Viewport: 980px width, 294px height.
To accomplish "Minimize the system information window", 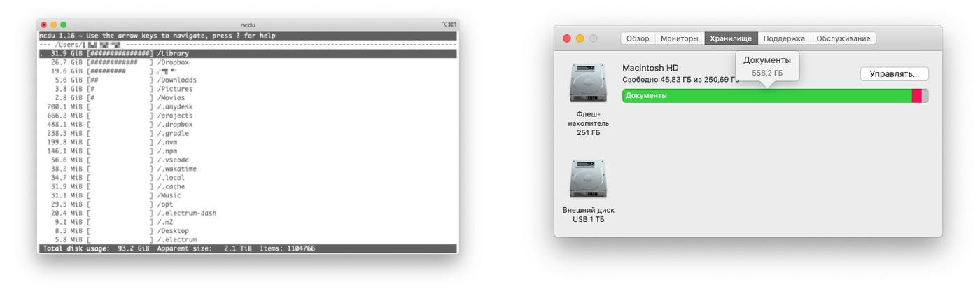I will [580, 38].
